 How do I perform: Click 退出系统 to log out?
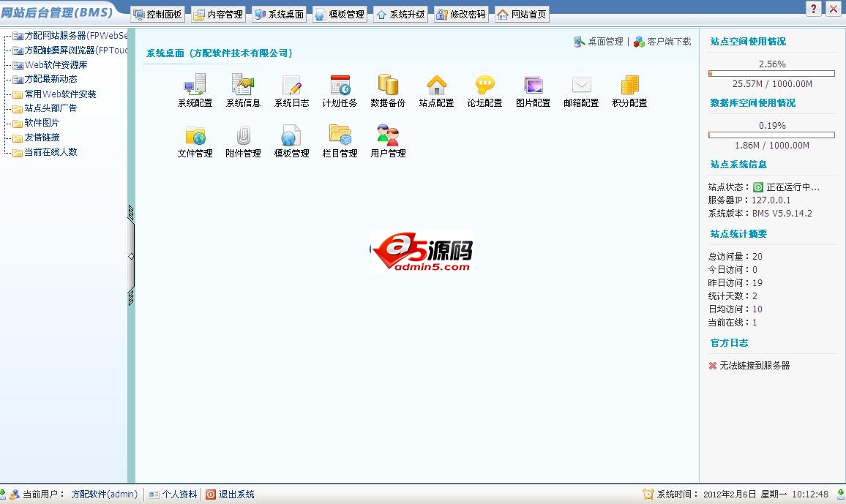[231, 494]
